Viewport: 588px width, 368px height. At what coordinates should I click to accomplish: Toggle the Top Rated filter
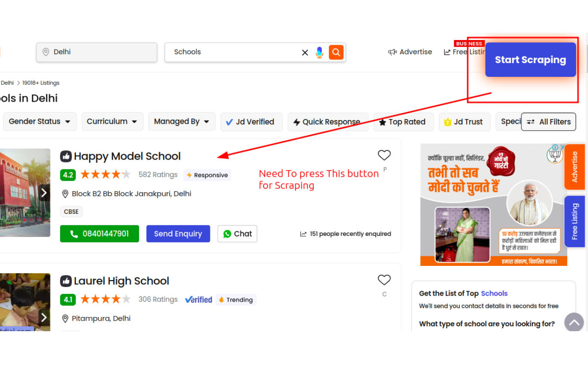[x=403, y=122]
